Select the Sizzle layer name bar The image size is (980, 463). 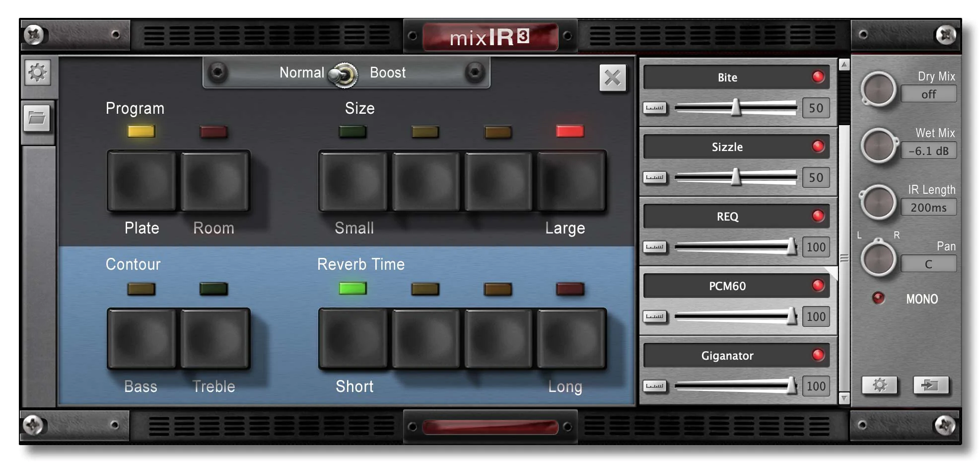click(x=736, y=147)
